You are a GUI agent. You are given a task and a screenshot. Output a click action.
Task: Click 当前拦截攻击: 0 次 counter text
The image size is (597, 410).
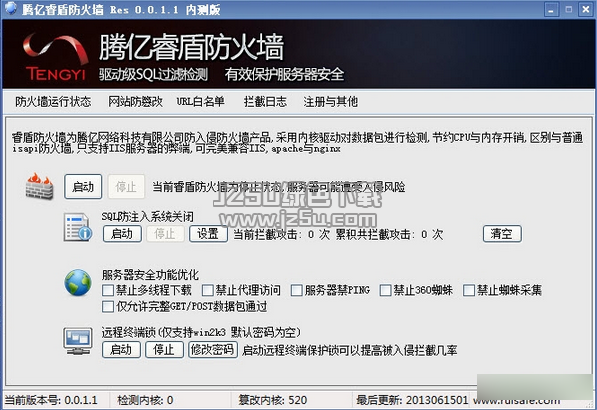coord(281,234)
